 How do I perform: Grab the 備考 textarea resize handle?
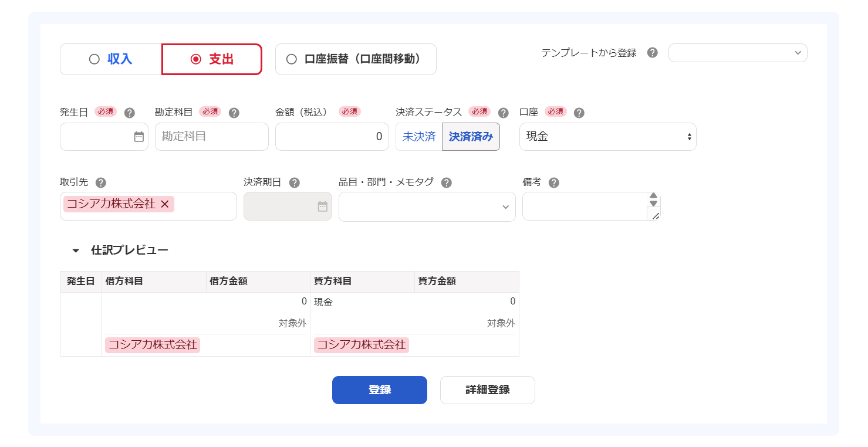coord(656,216)
